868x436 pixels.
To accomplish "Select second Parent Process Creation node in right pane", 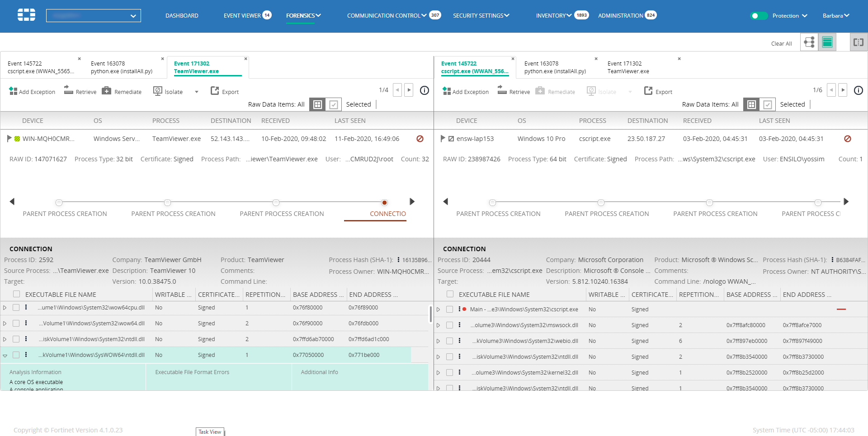I will [x=601, y=202].
